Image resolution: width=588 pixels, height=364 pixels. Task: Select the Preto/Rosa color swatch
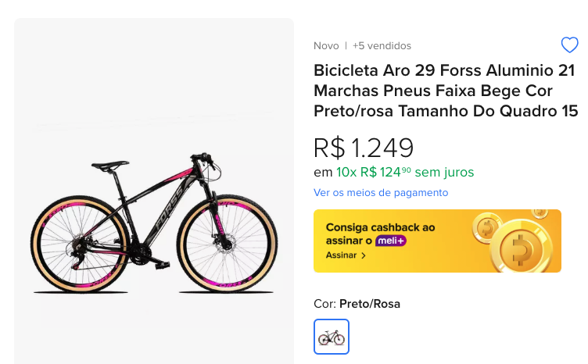coord(332,337)
